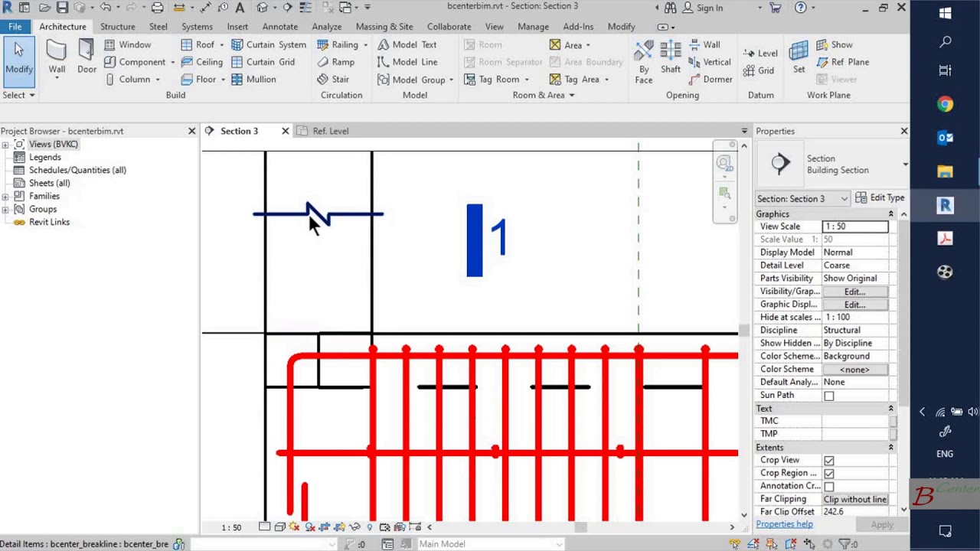Enable the Annotation Crop checkbox
The image size is (980, 551).
point(828,486)
